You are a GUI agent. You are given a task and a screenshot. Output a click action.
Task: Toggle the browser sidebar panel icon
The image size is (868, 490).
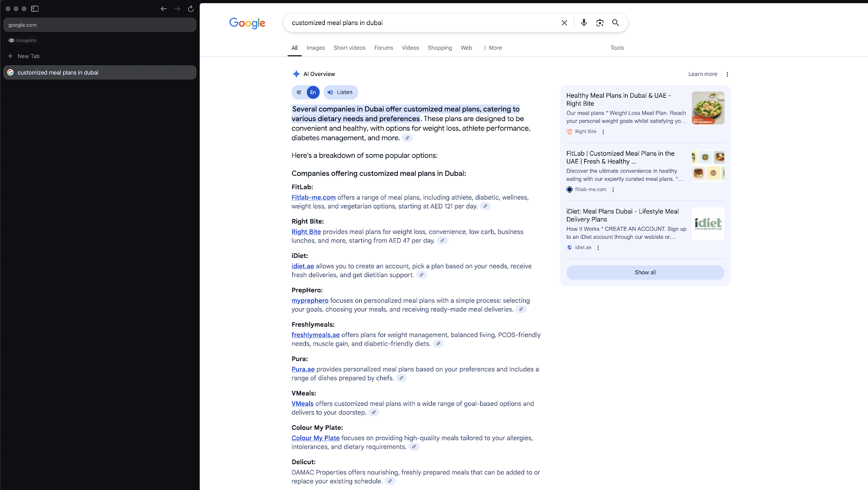tap(35, 9)
